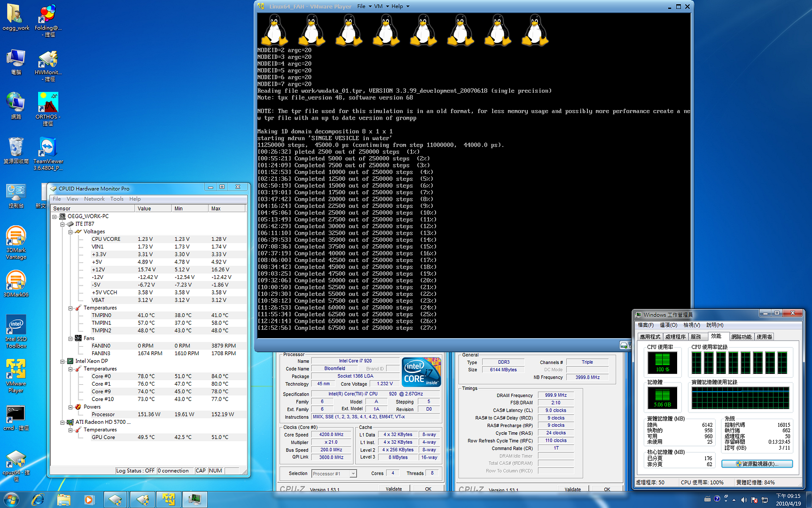Collapse the Powers group

click(70, 407)
